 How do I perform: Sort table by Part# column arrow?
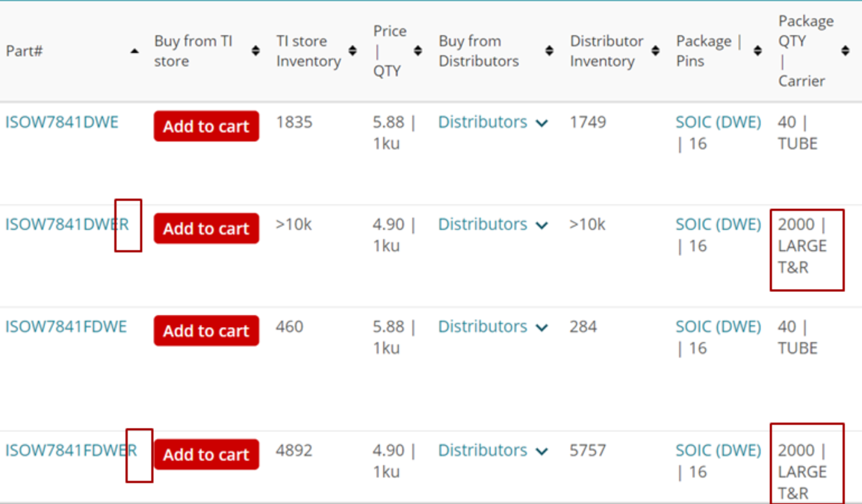[134, 52]
